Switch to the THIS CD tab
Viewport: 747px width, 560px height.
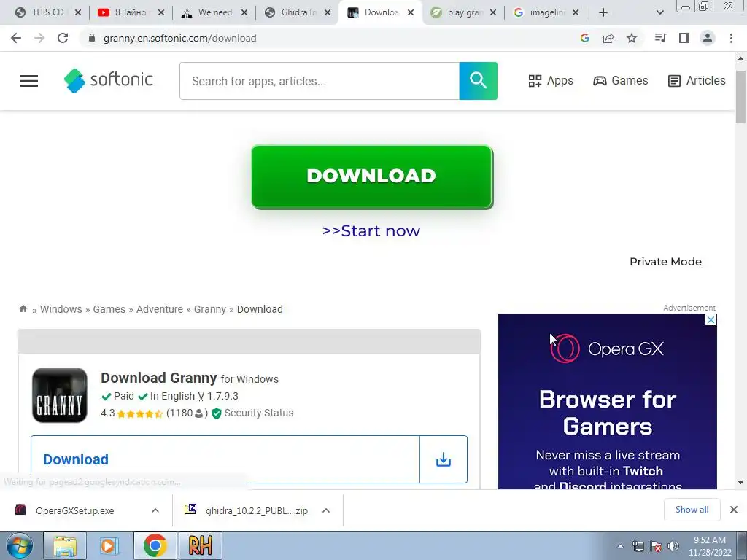point(47,12)
